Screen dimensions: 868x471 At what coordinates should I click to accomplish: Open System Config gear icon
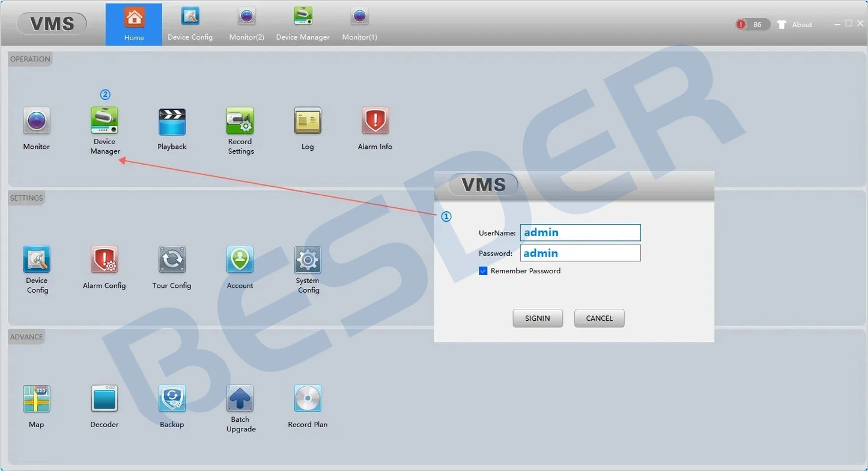click(x=308, y=260)
